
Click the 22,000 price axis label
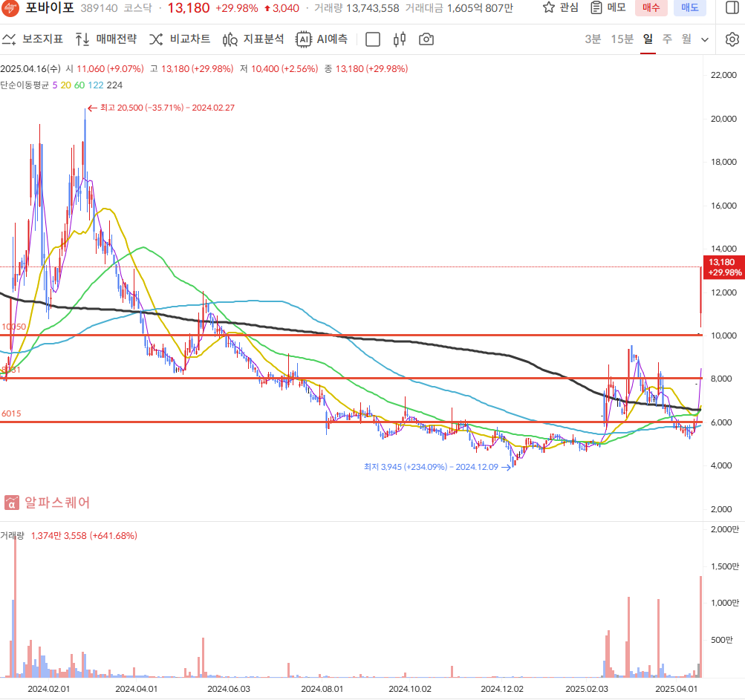point(723,75)
